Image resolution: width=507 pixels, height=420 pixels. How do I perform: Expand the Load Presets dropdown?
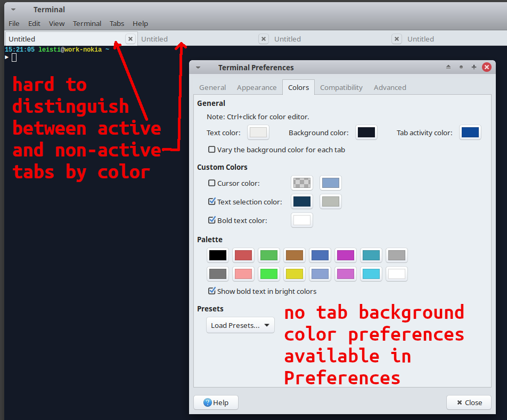(240, 325)
